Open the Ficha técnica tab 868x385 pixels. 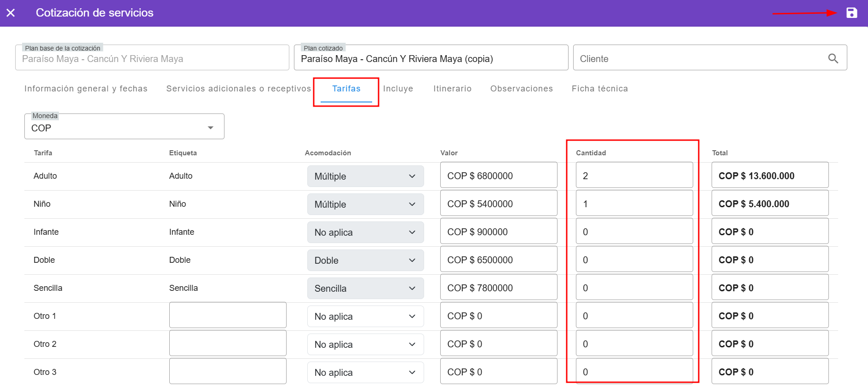pyautogui.click(x=599, y=89)
